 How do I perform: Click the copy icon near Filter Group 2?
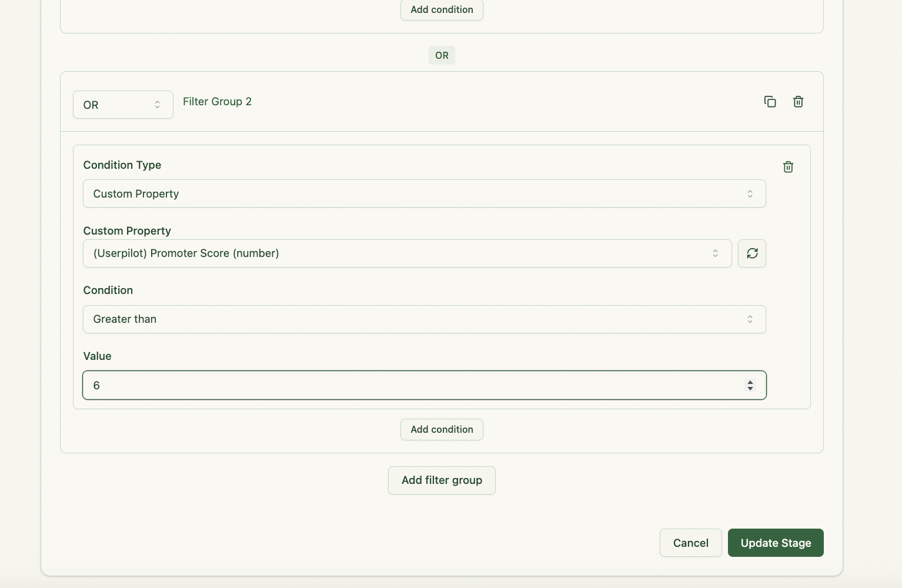click(x=770, y=102)
